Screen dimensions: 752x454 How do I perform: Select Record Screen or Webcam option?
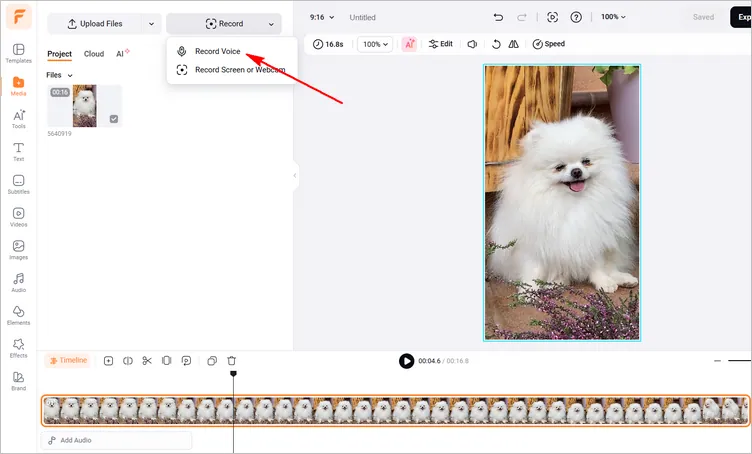coord(232,70)
